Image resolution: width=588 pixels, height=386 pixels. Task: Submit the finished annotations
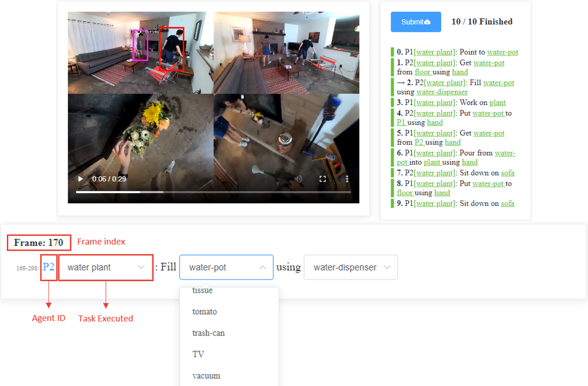click(416, 22)
